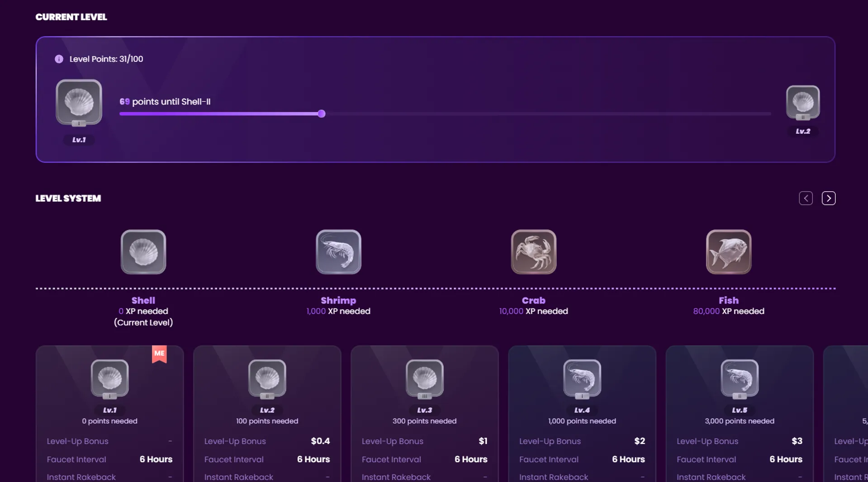The width and height of the screenshot is (868, 482).
Task: Click the Crab tier name label
Action: click(x=533, y=300)
